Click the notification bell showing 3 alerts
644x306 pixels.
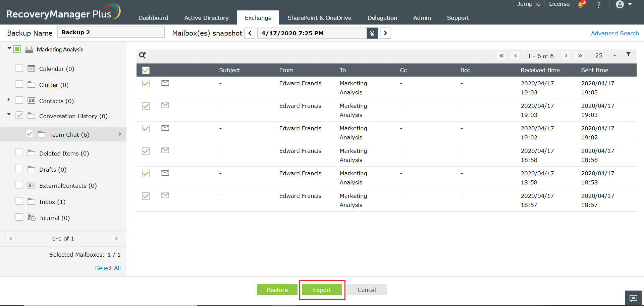tap(581, 5)
